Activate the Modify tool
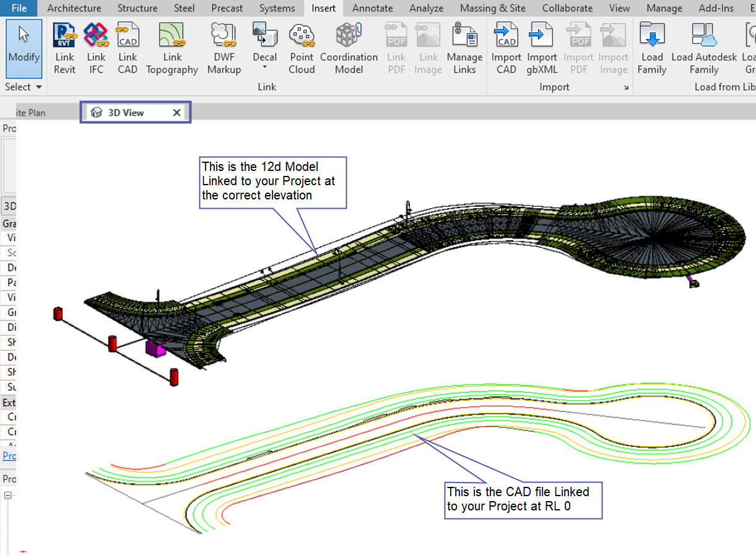The height and width of the screenshot is (555, 756). (24, 47)
